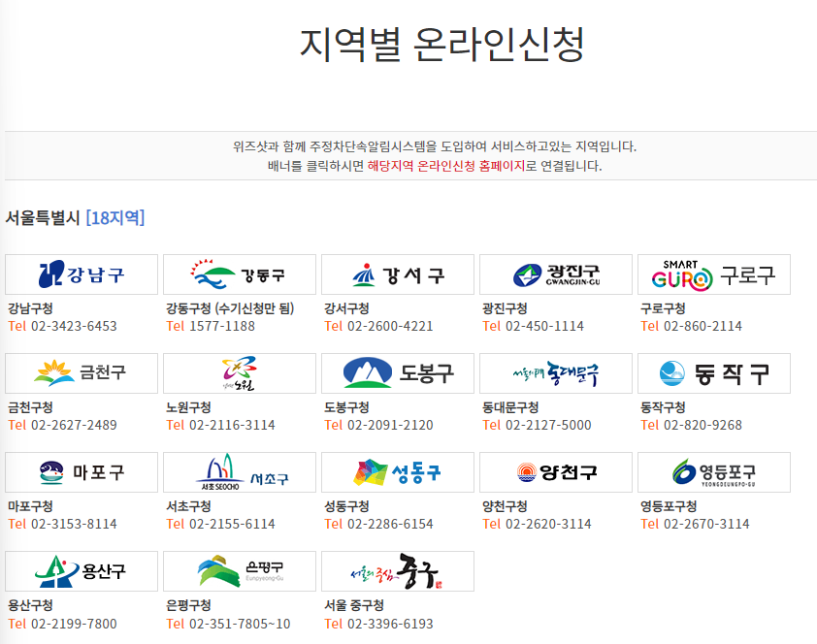This screenshot has height=644, width=817.
Task: Click phone number 02-2627-2489
Action: [x=74, y=426]
